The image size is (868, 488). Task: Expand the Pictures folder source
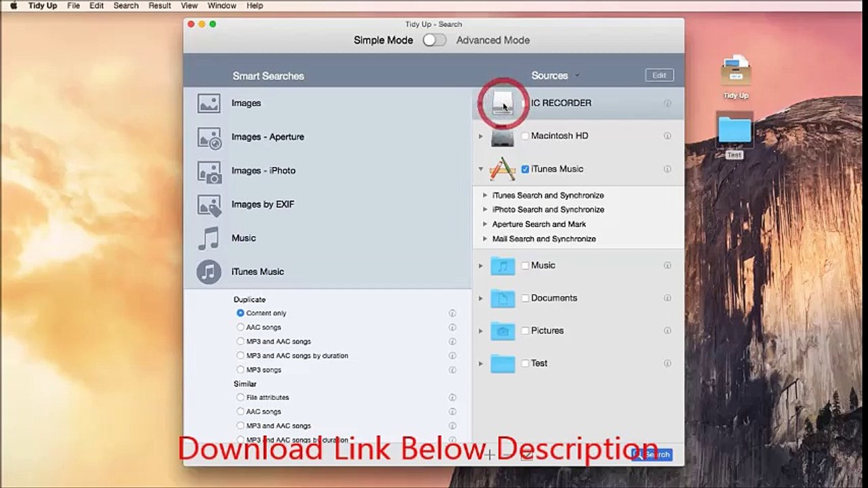pos(480,331)
